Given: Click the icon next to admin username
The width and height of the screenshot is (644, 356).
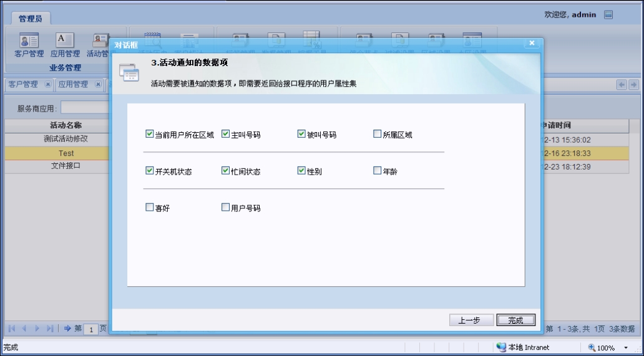Looking at the screenshot, I should tap(608, 14).
